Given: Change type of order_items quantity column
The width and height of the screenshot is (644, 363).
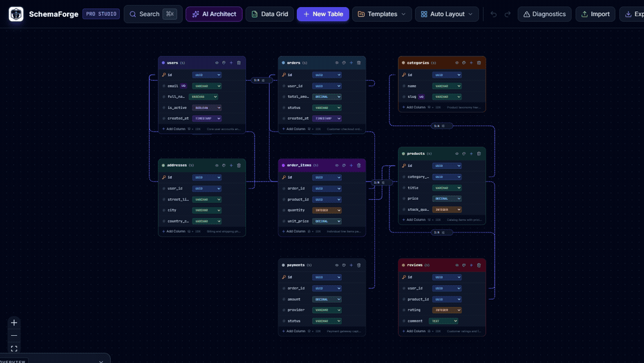Looking at the screenshot, I should click(327, 210).
